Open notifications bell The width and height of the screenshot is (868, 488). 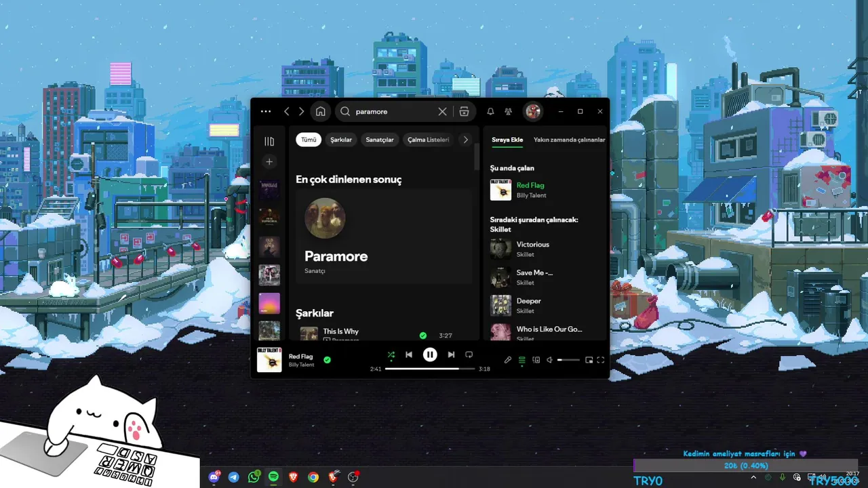tap(490, 112)
